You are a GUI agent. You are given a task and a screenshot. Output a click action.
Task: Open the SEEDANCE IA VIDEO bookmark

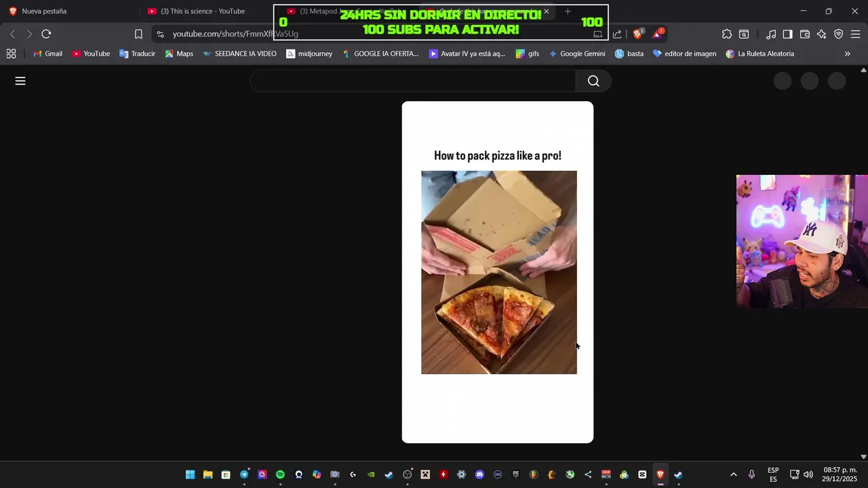[x=239, y=54]
